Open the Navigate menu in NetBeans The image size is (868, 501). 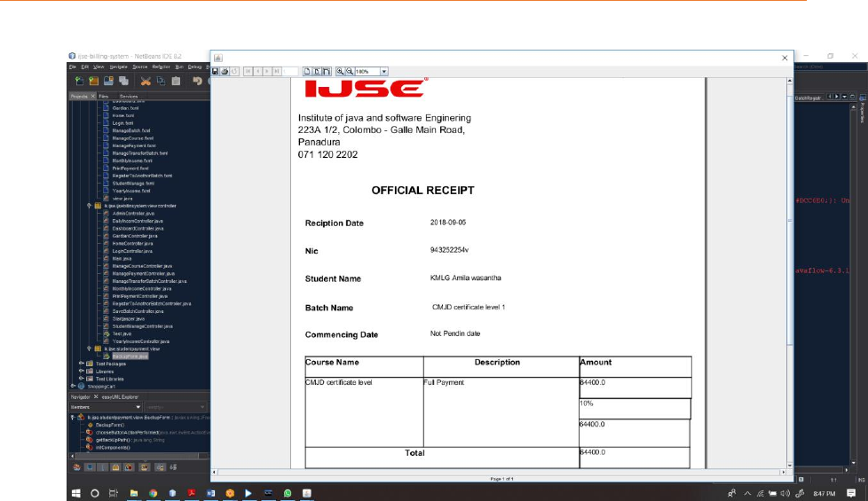click(x=118, y=67)
